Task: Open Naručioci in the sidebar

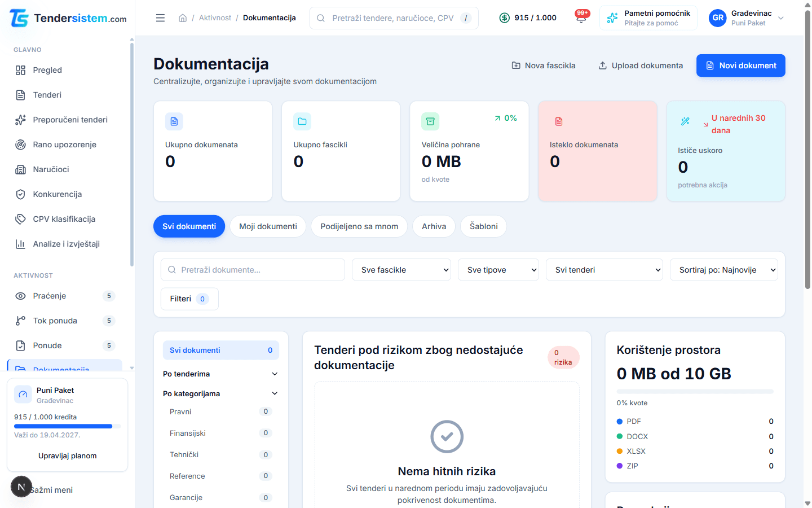Action: pyautogui.click(x=67, y=169)
